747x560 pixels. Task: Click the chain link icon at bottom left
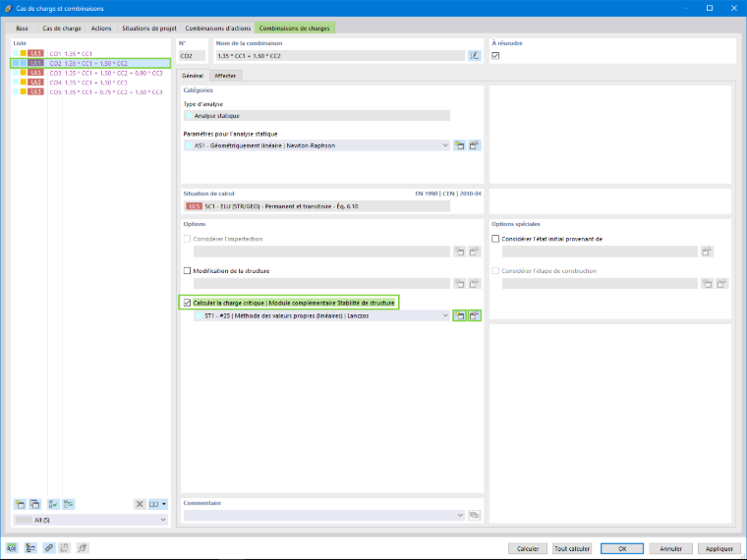(48, 548)
